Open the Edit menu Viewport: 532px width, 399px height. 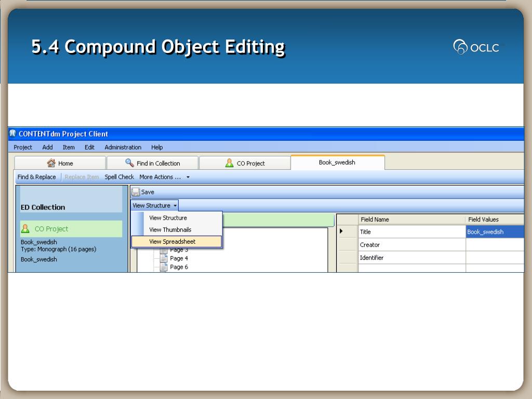[x=89, y=147]
